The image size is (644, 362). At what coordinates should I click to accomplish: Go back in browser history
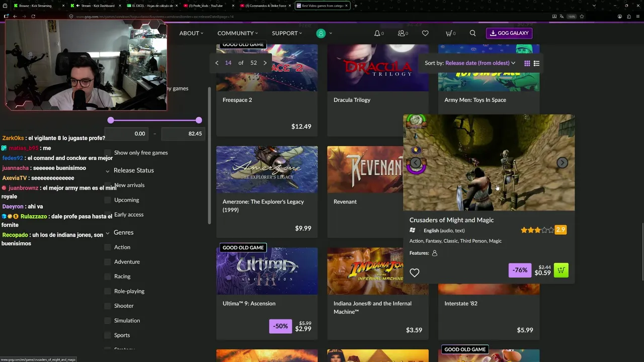pos(15,16)
